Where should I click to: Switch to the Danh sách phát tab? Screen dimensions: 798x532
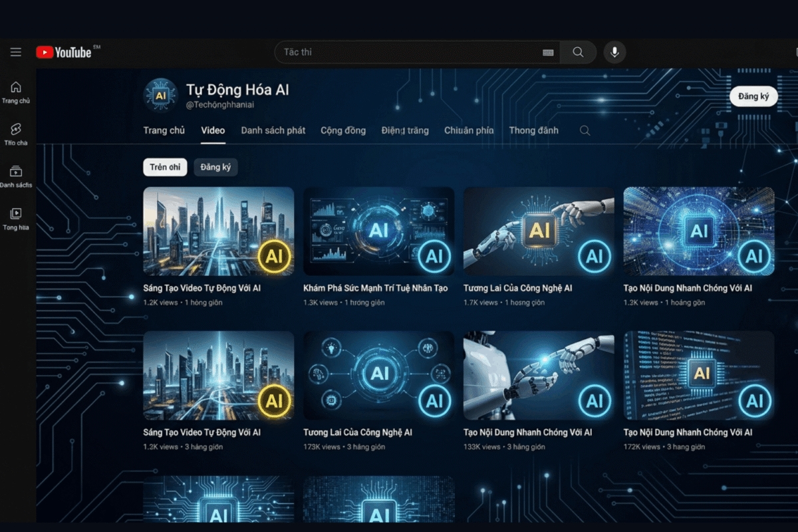(273, 130)
